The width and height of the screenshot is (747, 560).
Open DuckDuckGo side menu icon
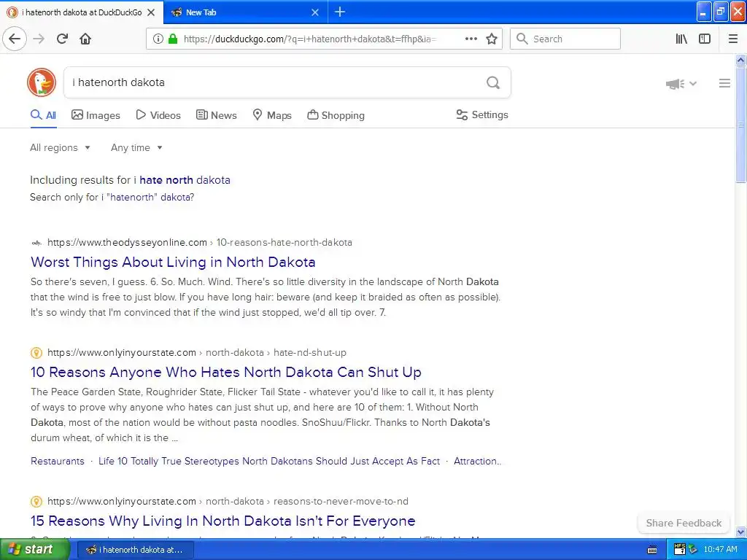click(724, 83)
